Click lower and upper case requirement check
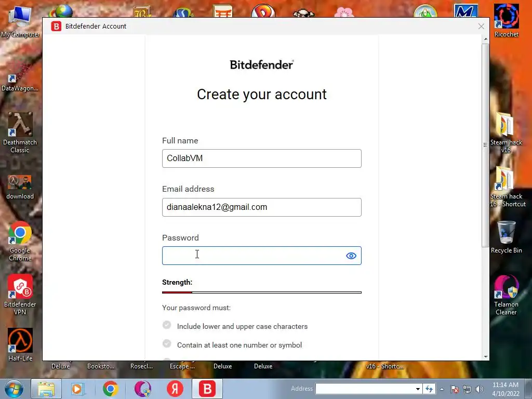The image size is (532, 399). click(x=167, y=325)
